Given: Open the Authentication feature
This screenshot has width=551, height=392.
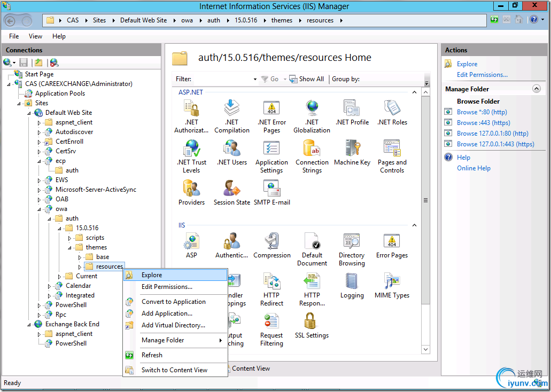Looking at the screenshot, I should tap(232, 245).
